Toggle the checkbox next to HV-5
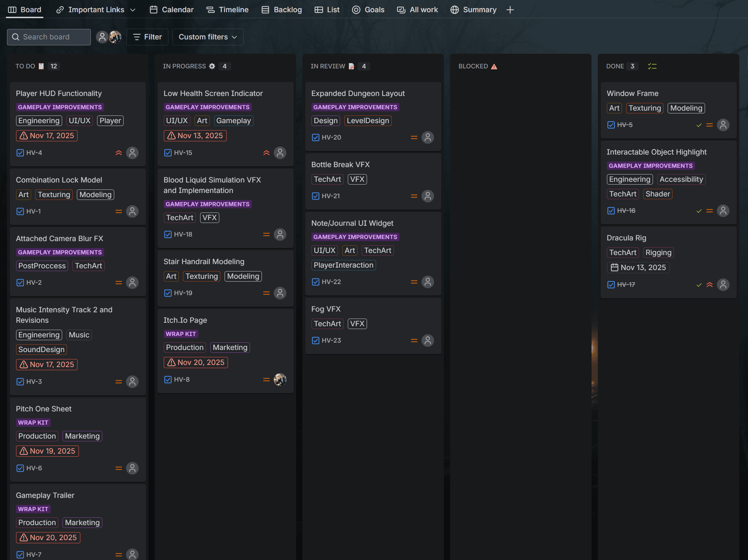 [611, 125]
